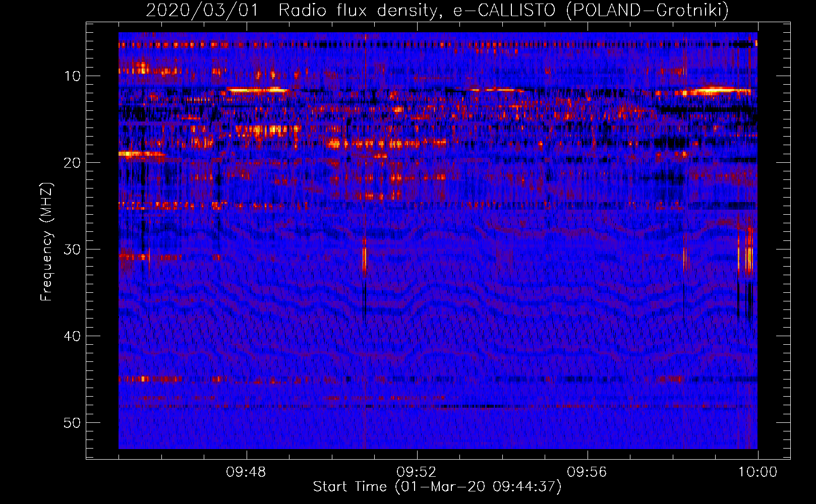Screen dimensions: 816x504
Task: Click the plot title "2020/03/01 Radio flux density, e-CALLISTO (POLAND-Grotniki)"
Action: pyautogui.click(x=437, y=10)
